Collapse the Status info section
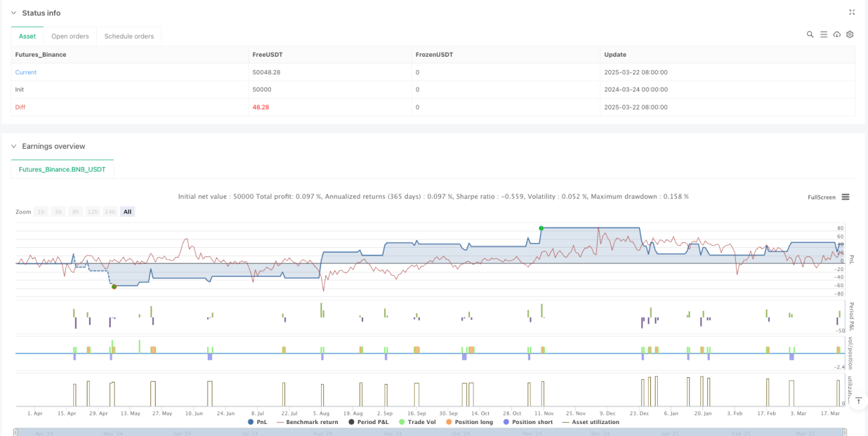The height and width of the screenshot is (436, 868). 13,13
